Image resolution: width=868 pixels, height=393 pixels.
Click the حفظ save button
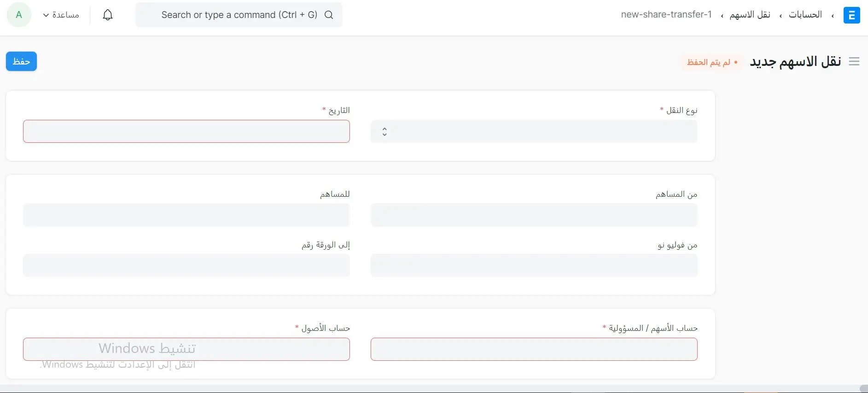[21, 61]
